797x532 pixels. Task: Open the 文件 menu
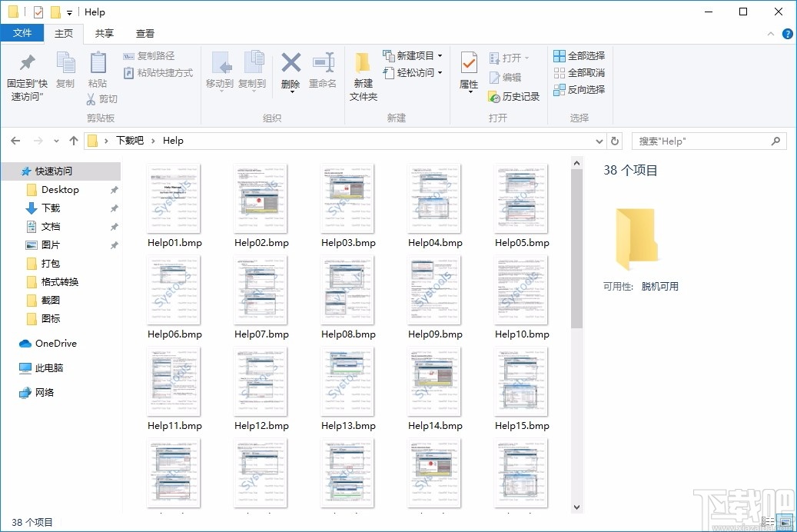[24, 34]
